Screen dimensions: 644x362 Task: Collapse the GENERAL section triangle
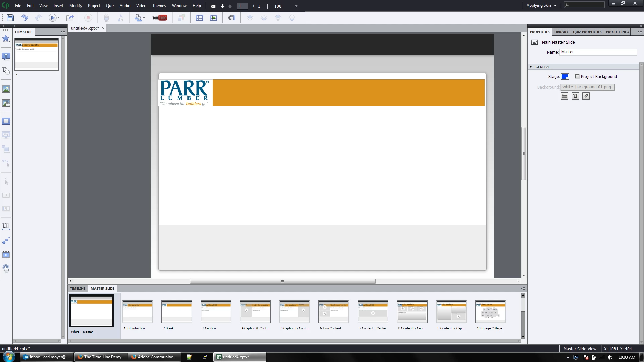tap(531, 67)
